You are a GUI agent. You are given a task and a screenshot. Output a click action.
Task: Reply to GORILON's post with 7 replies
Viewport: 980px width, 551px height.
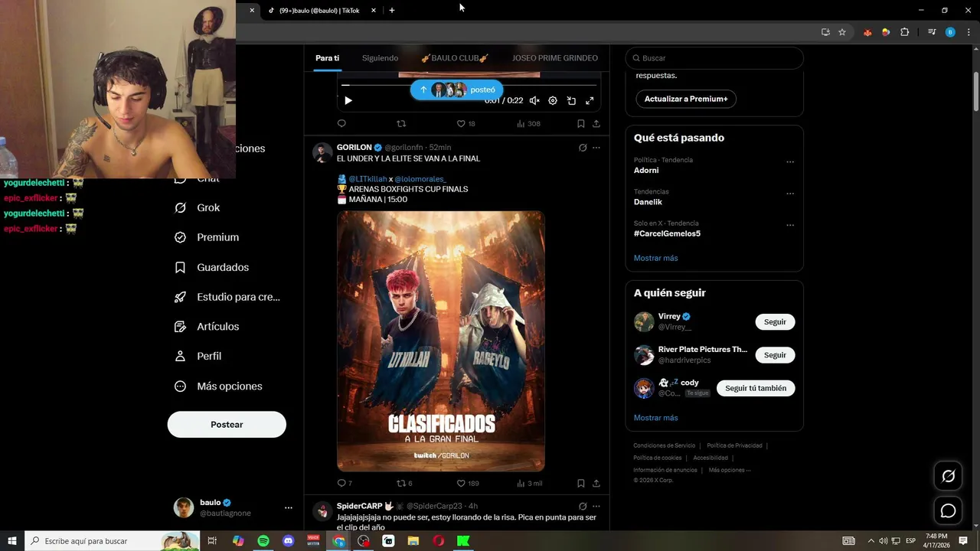click(345, 484)
